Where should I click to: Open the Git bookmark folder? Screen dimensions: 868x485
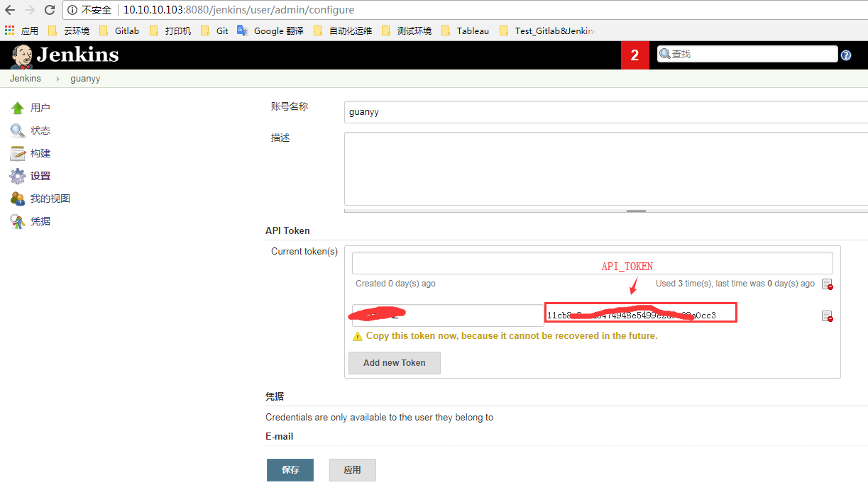[214, 30]
